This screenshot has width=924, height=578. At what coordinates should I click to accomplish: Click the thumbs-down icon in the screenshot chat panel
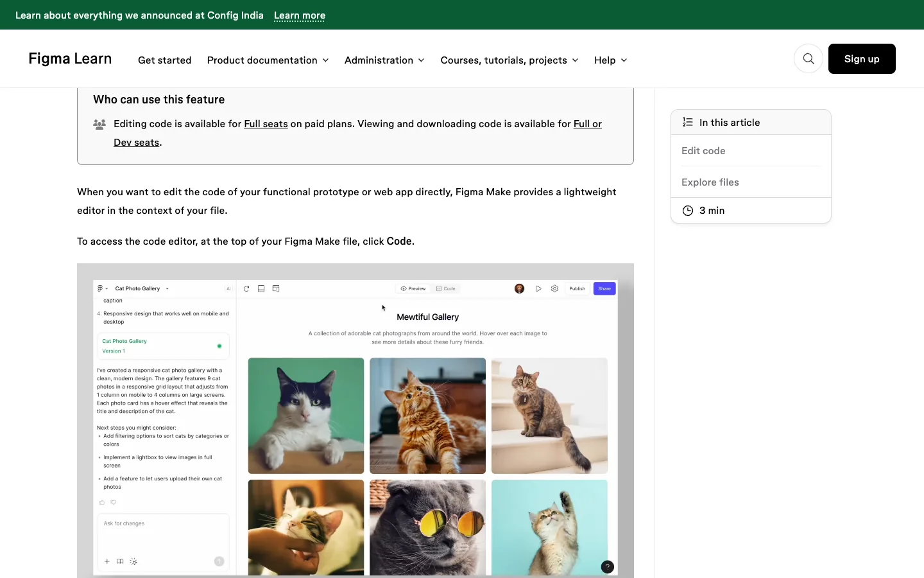(114, 502)
